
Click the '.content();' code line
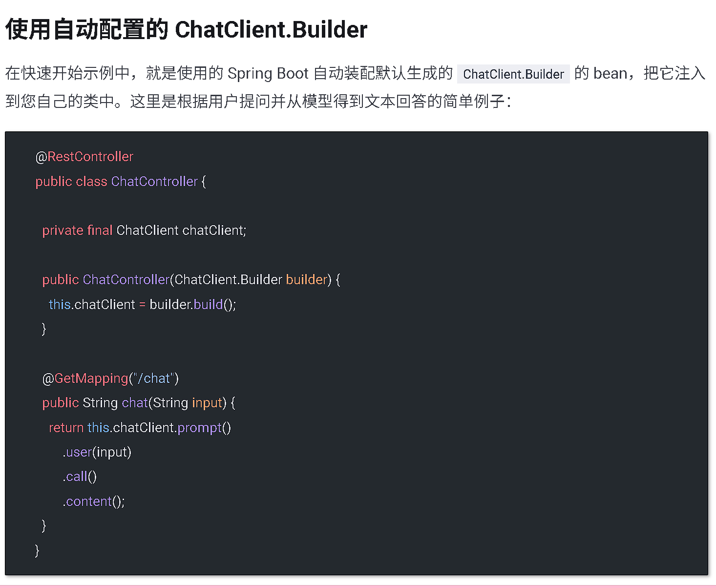point(93,502)
